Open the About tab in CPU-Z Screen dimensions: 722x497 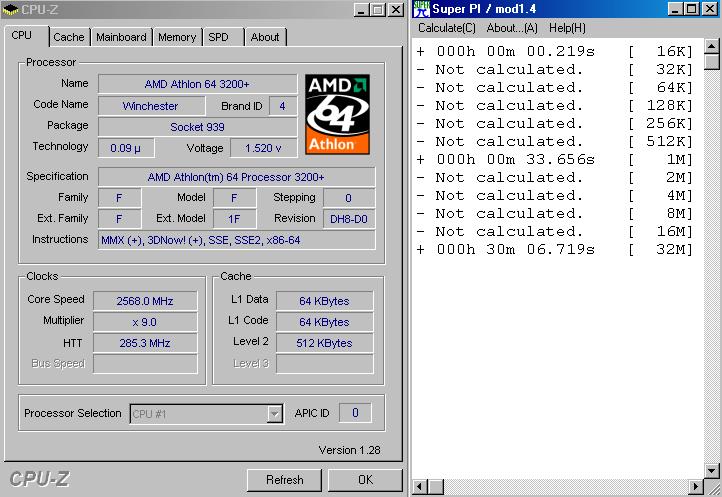[265, 37]
